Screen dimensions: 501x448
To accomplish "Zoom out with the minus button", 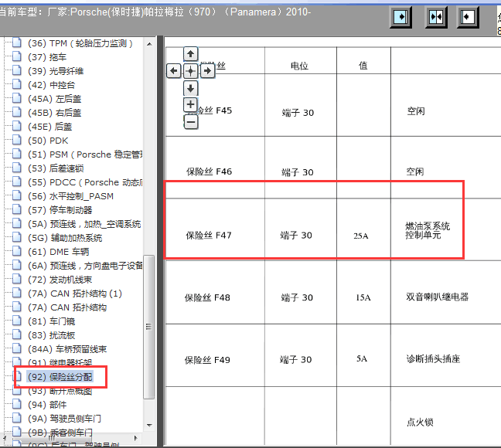I will point(190,122).
